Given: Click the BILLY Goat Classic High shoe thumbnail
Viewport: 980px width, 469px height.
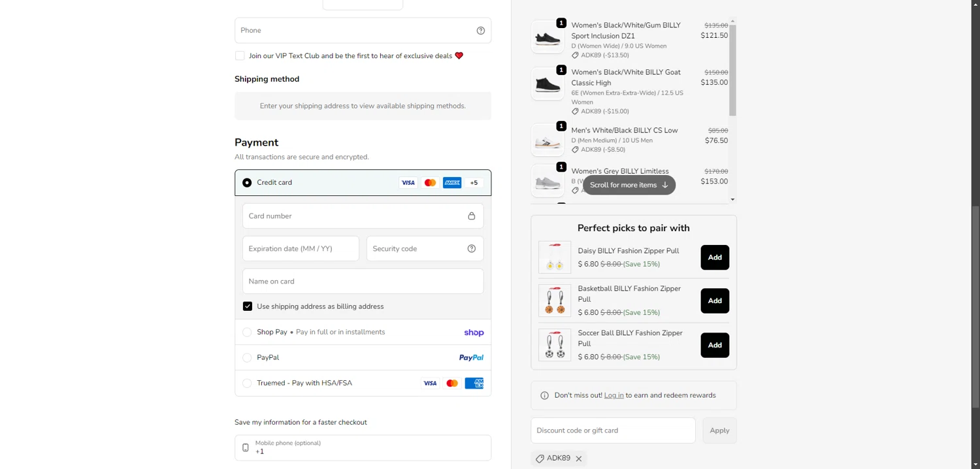Looking at the screenshot, I should click(x=547, y=84).
